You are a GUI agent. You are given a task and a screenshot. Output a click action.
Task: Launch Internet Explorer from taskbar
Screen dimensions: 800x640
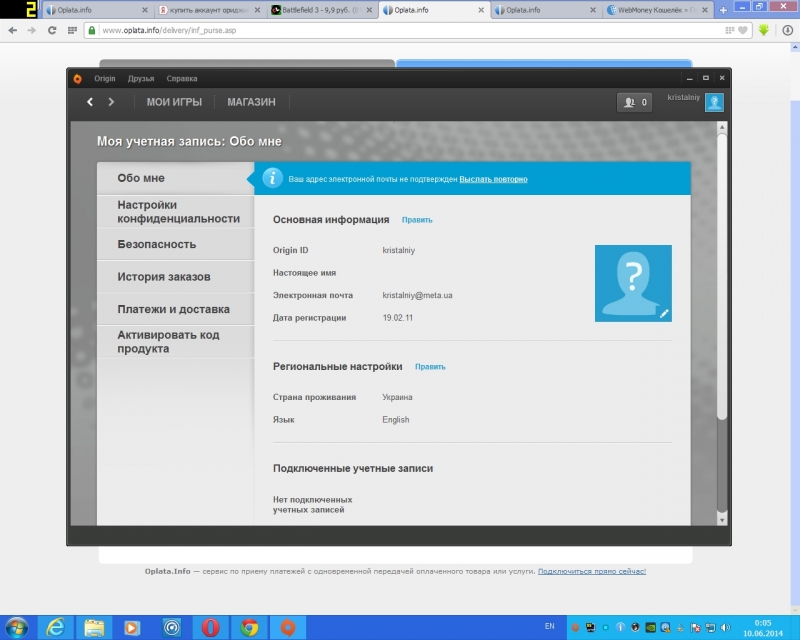pos(55,628)
